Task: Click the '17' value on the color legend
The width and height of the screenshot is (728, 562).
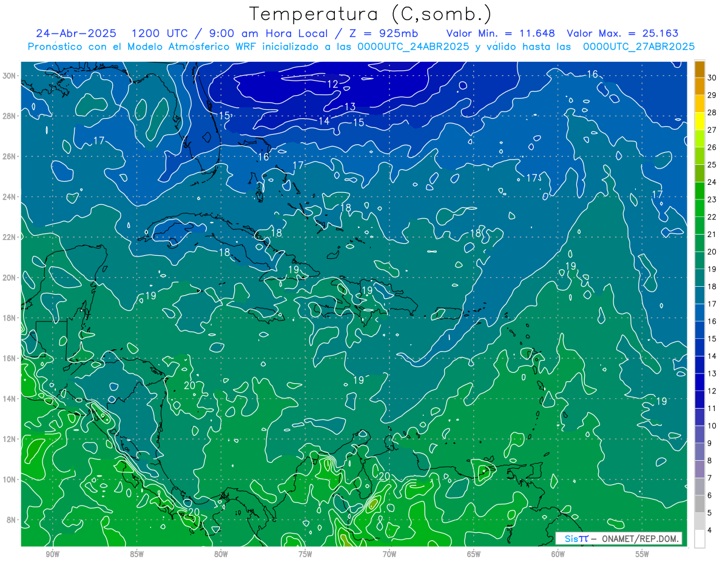Action: coord(712,304)
